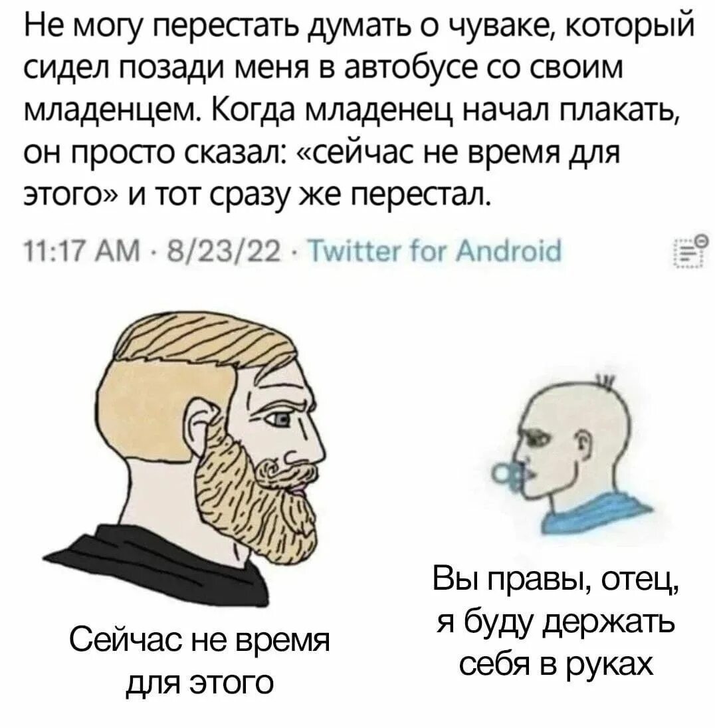The height and width of the screenshot is (728, 715).
Task: Click the 8/23/22 tweet date
Action: point(225,252)
